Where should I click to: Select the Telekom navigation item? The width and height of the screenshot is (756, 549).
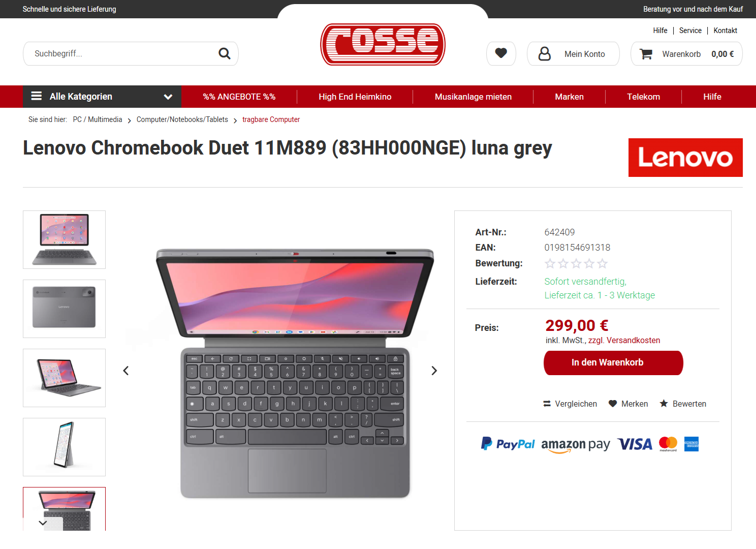(643, 97)
